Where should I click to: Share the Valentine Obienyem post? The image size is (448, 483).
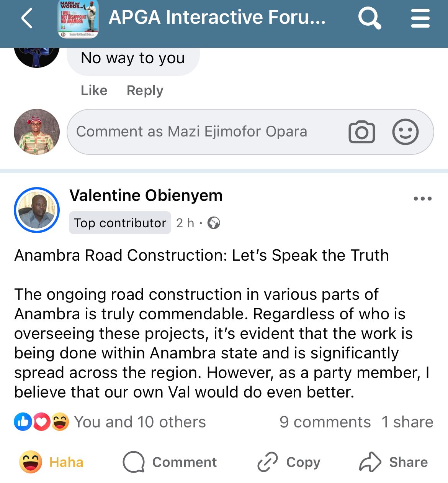393,462
